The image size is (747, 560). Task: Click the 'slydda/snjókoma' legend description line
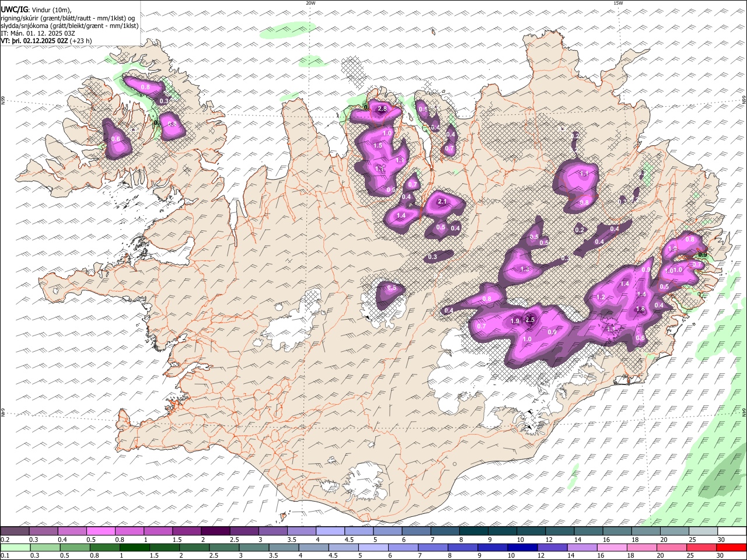click(x=69, y=26)
